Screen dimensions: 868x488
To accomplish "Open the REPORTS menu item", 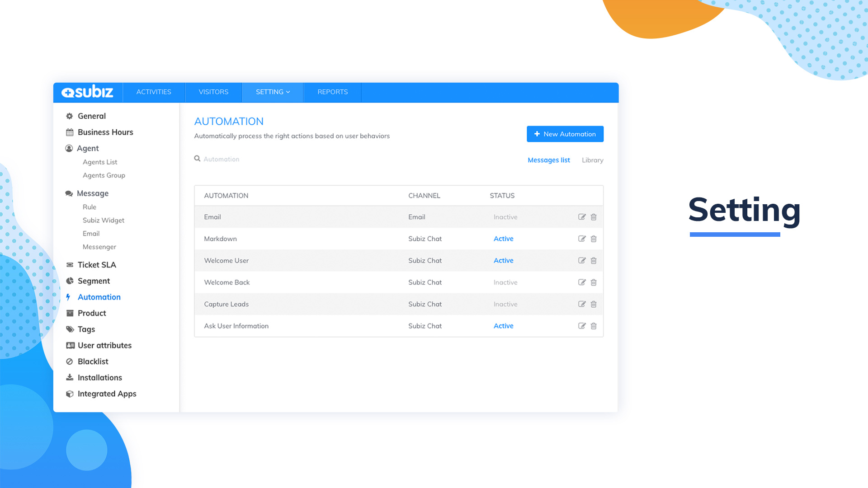I will 332,92.
